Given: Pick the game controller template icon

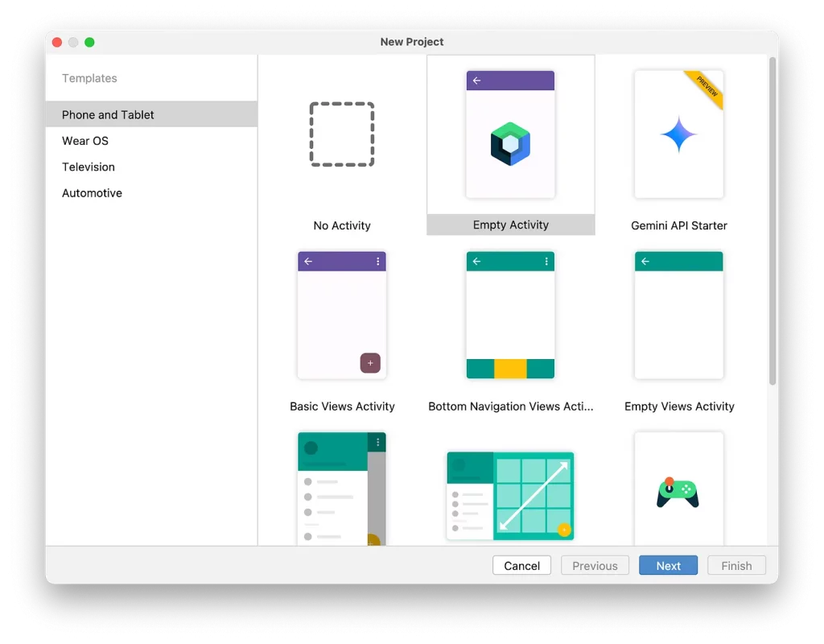Looking at the screenshot, I should coord(678,489).
